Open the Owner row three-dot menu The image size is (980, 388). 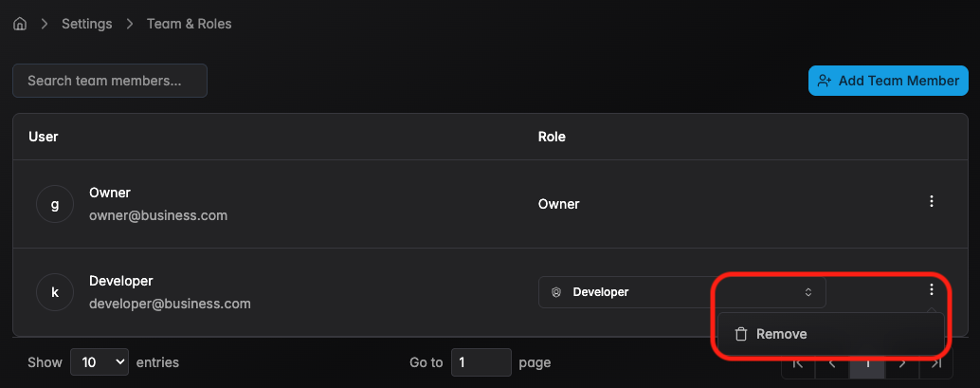[932, 201]
